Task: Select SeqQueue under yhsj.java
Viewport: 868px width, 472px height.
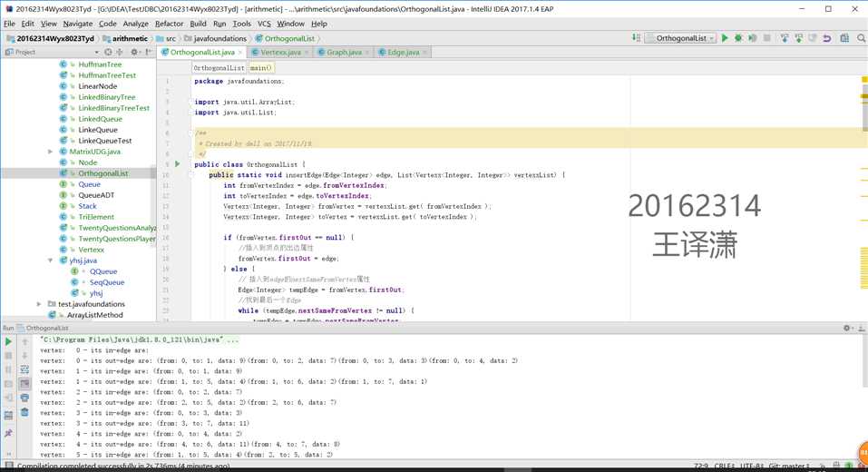Action: tap(107, 282)
